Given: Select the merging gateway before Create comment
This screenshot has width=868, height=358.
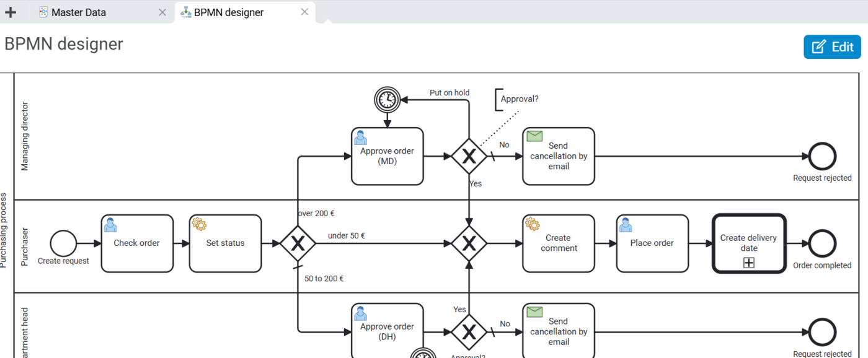Looking at the screenshot, I should [469, 243].
